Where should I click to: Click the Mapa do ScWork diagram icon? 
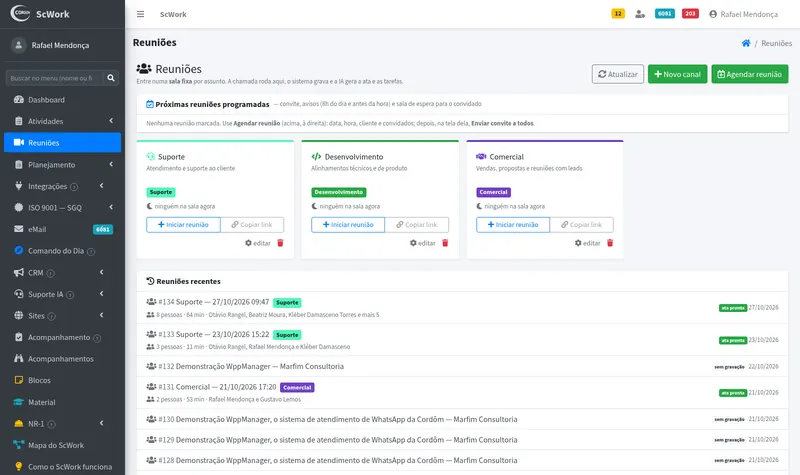click(19, 445)
